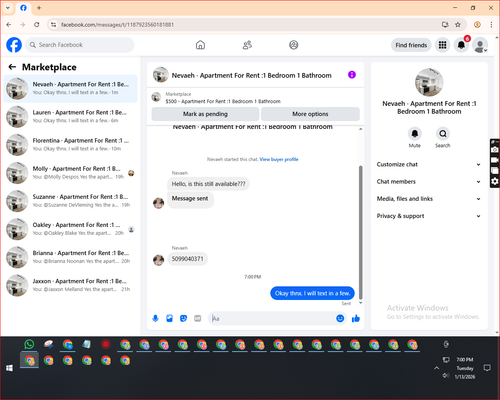
Task: Click Mark as pending button
Action: (x=205, y=114)
